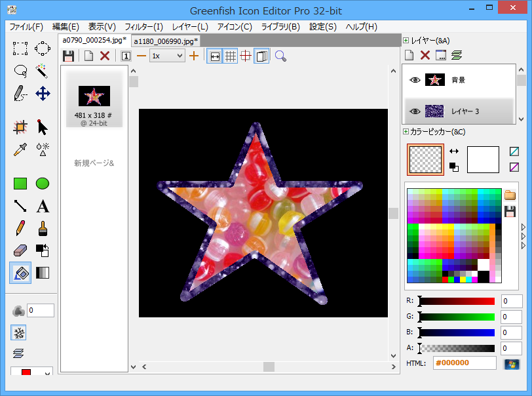Select the Eraser tool

(20, 250)
